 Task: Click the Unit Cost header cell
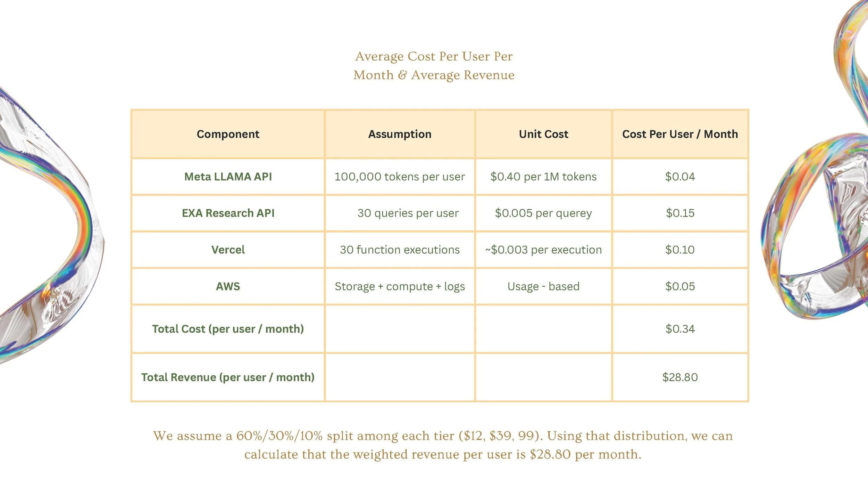543,134
